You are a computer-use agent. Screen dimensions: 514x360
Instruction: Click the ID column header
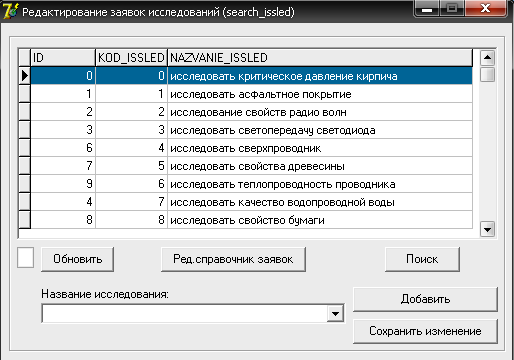63,58
